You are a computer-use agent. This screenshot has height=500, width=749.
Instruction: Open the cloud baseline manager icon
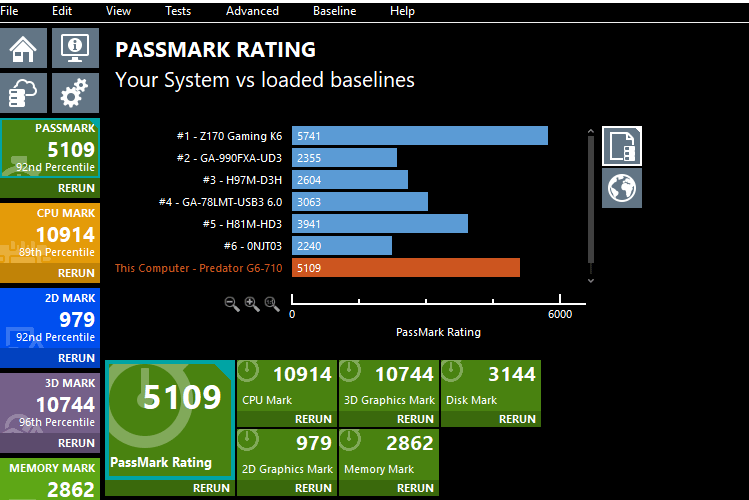tap(23, 93)
